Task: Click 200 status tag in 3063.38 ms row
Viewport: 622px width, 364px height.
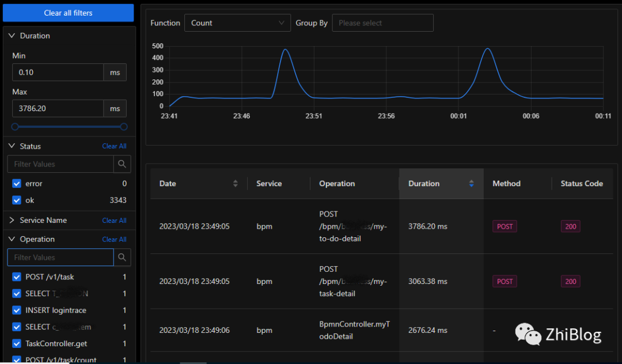Action: (x=570, y=282)
